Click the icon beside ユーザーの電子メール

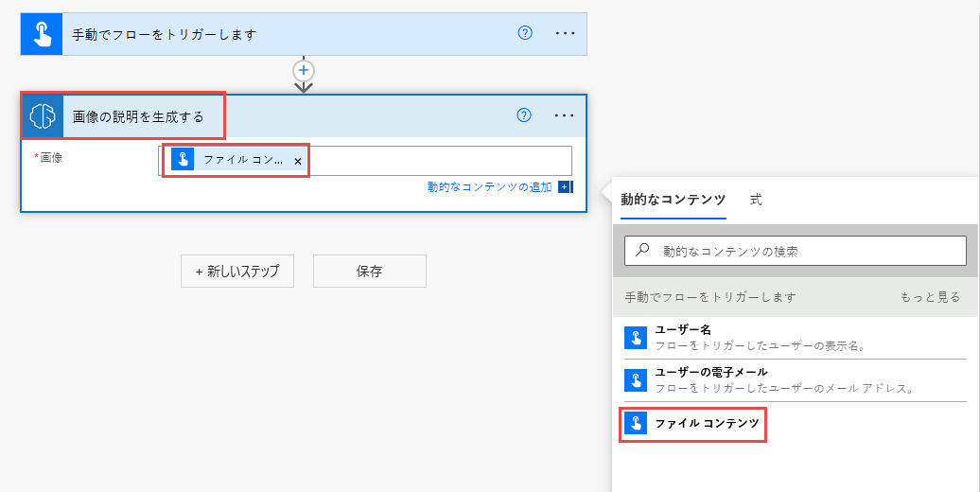point(636,380)
